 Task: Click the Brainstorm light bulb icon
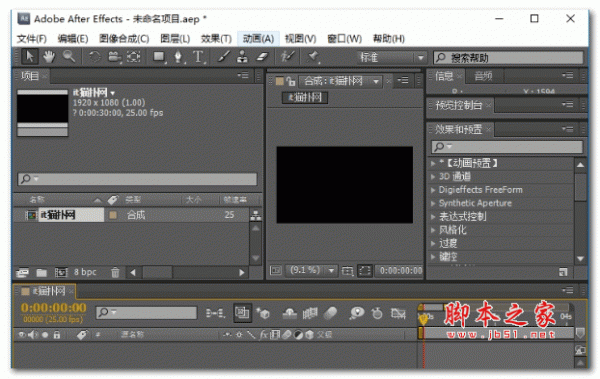tap(357, 313)
